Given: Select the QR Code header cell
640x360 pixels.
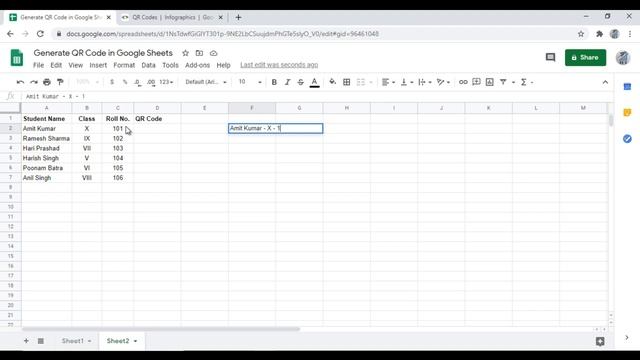Looking at the screenshot, I should pyautogui.click(x=157, y=119).
